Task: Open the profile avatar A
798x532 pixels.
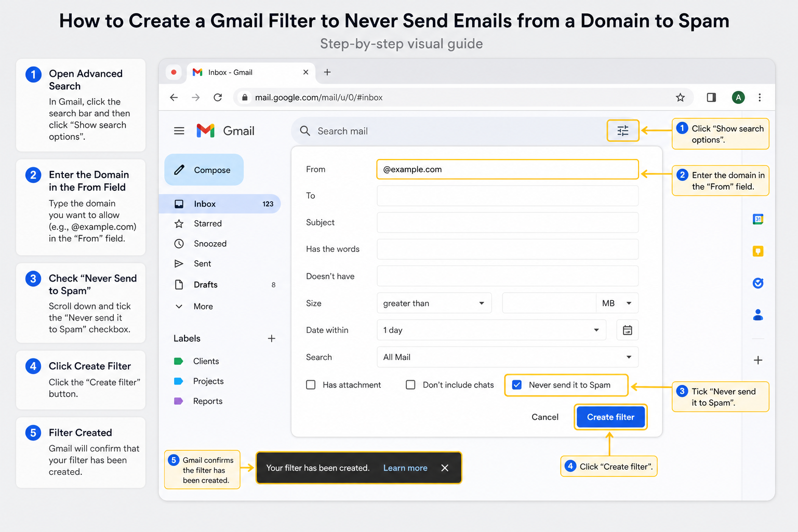Action: point(738,97)
